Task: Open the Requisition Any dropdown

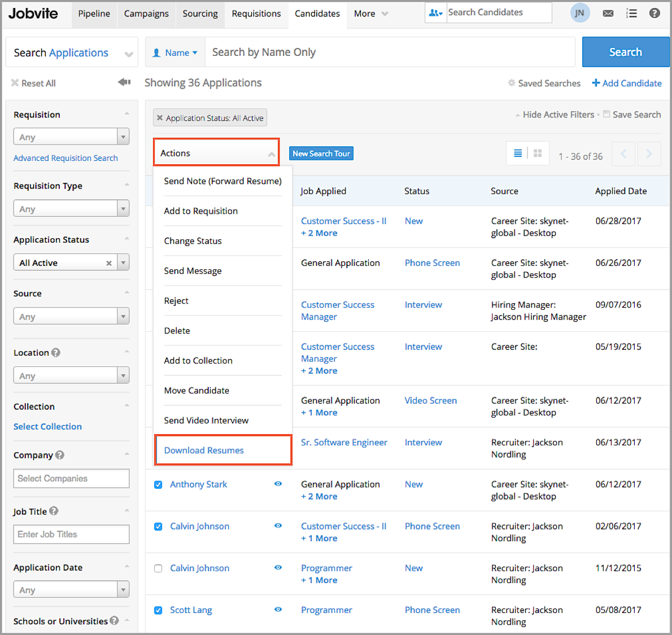Action: 71,137
